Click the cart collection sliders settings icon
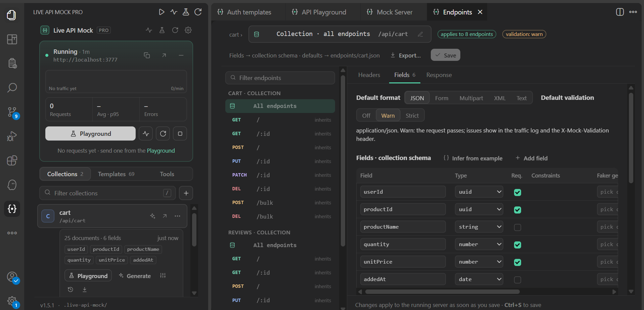 coord(163,276)
